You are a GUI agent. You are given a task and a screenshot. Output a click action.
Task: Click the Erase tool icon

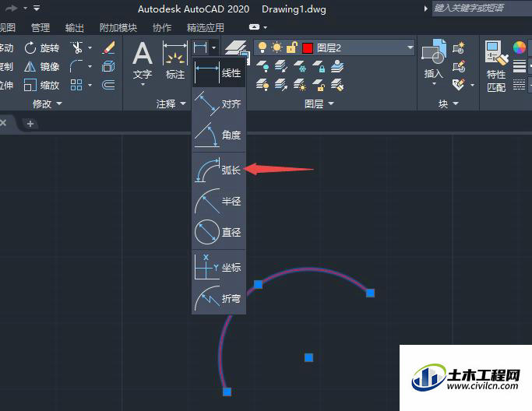click(108, 47)
